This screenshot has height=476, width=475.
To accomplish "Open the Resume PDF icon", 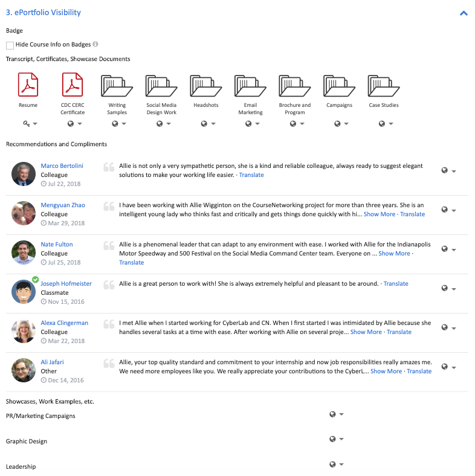I will pos(28,85).
